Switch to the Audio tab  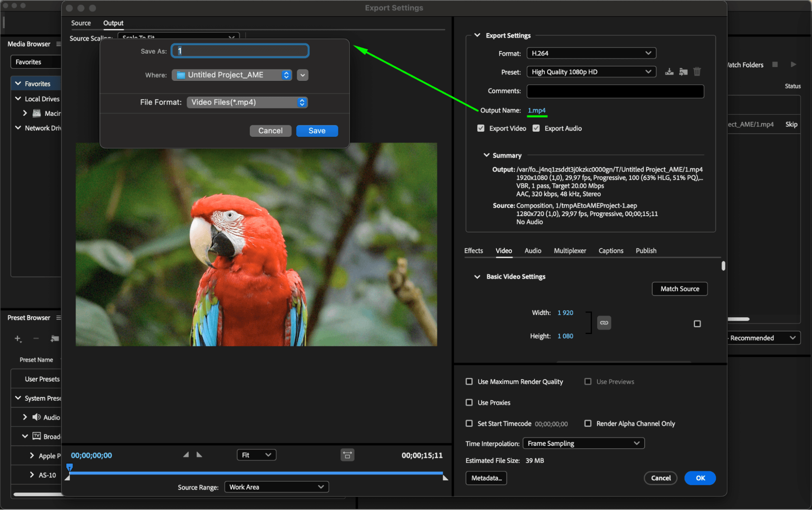[533, 251]
